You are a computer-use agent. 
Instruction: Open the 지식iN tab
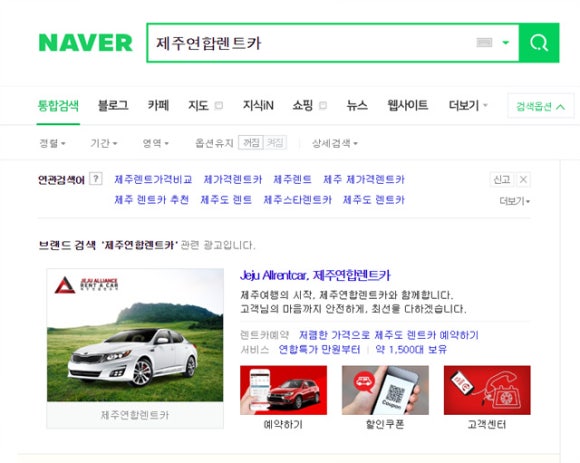(x=258, y=106)
